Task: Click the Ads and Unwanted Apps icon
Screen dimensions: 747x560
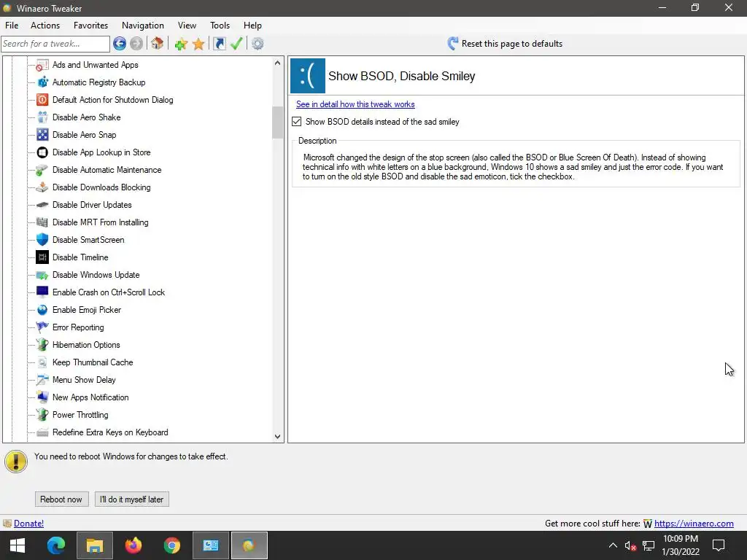Action: pyautogui.click(x=42, y=65)
